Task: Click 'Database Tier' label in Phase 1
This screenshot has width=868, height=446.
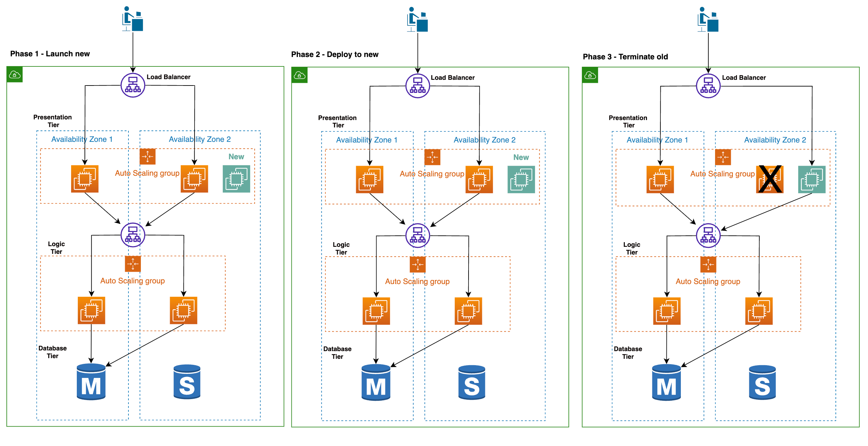Action: 52,352
